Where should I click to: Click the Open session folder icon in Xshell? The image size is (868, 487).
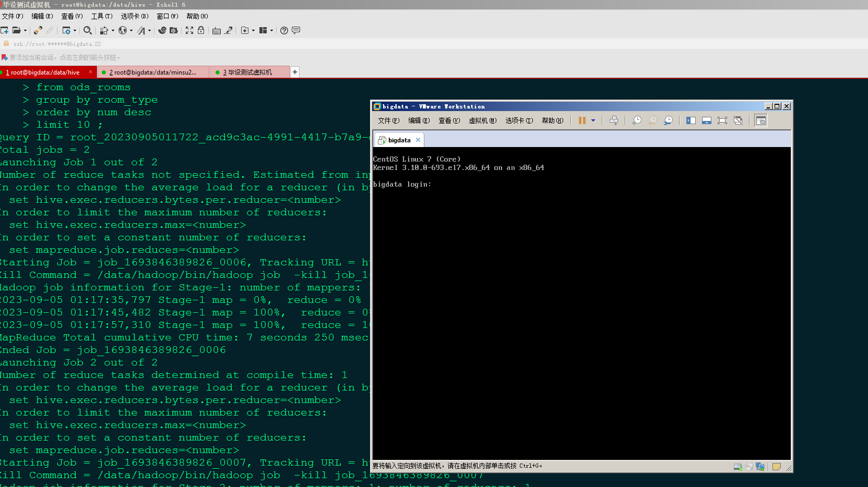[17, 30]
